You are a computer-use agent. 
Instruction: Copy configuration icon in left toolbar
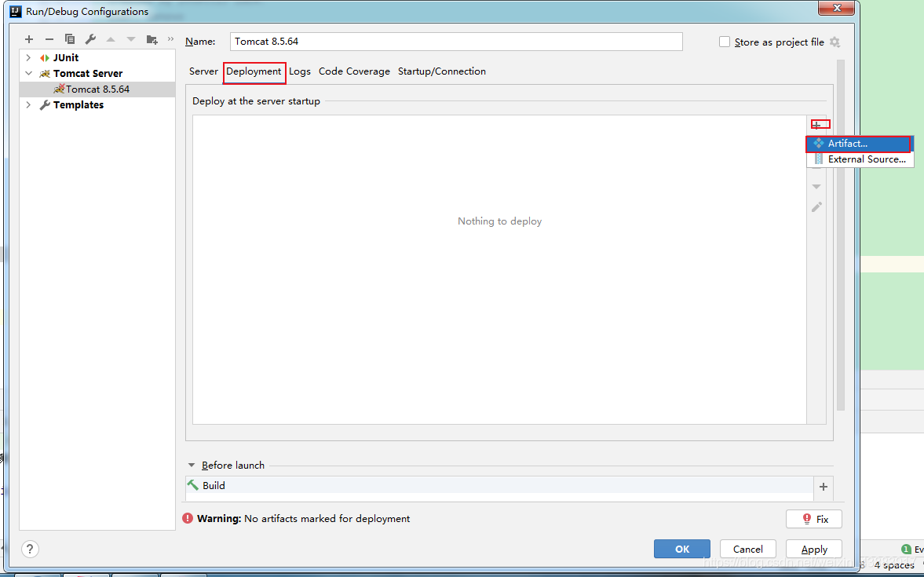point(70,39)
